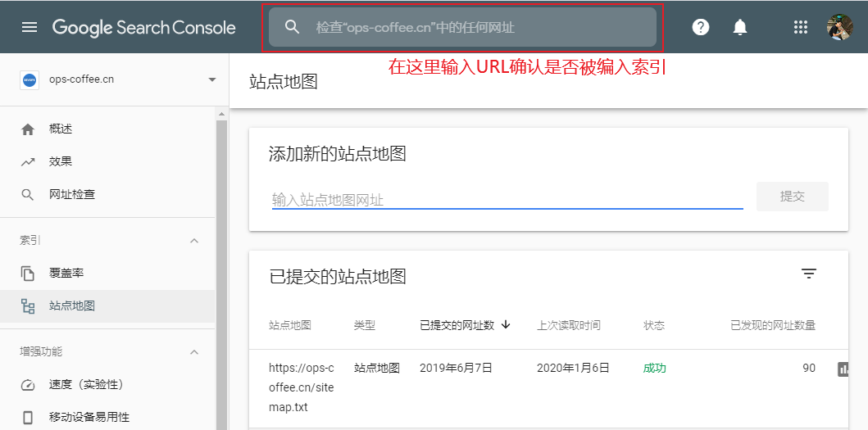The width and height of the screenshot is (868, 430).
Task: Go to 概述 overview page
Action: click(61, 129)
